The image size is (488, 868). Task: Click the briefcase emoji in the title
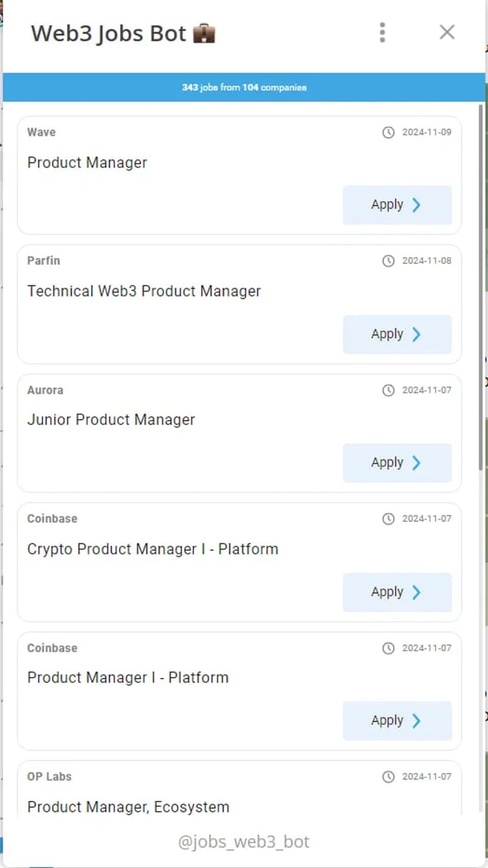pos(204,34)
